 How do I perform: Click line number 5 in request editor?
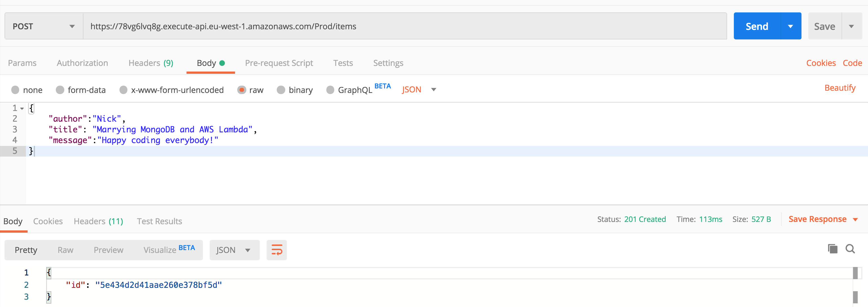[15, 151]
